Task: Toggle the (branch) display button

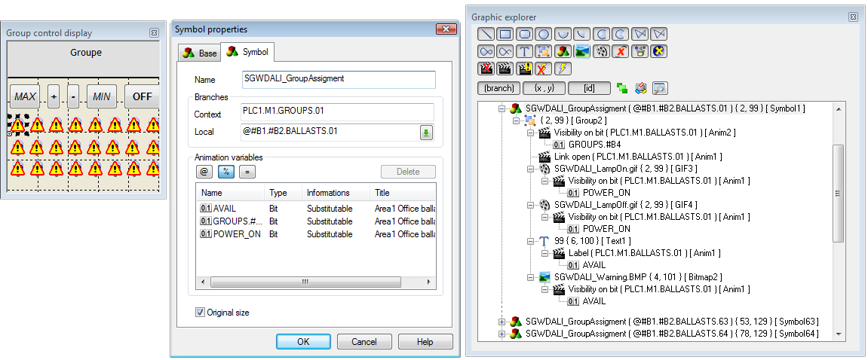Action: coord(498,88)
